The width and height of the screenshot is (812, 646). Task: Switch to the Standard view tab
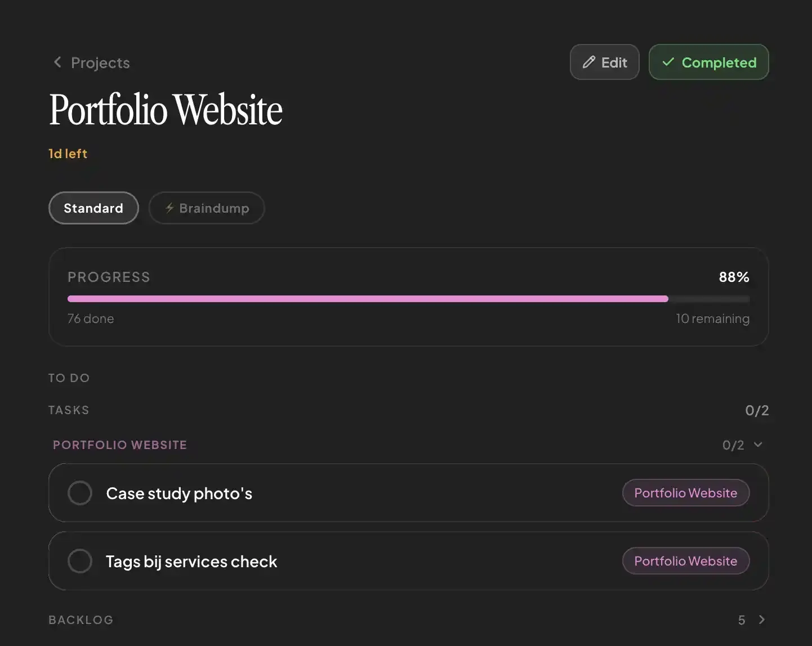tap(93, 208)
